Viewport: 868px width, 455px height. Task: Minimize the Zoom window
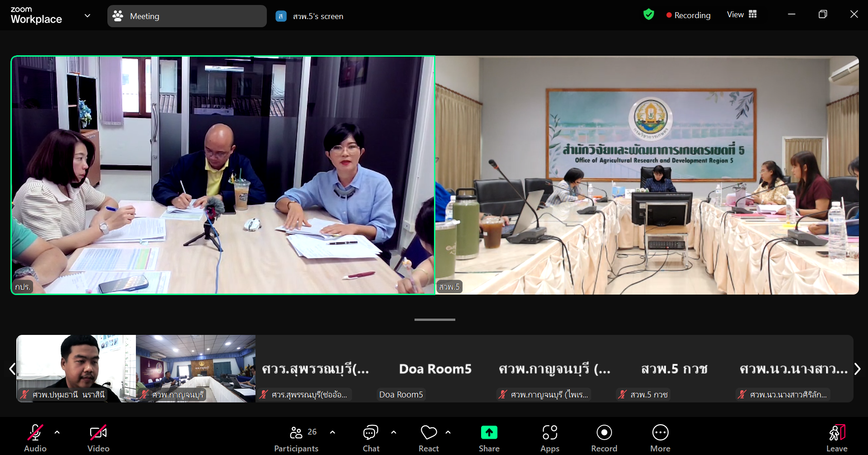(791, 14)
